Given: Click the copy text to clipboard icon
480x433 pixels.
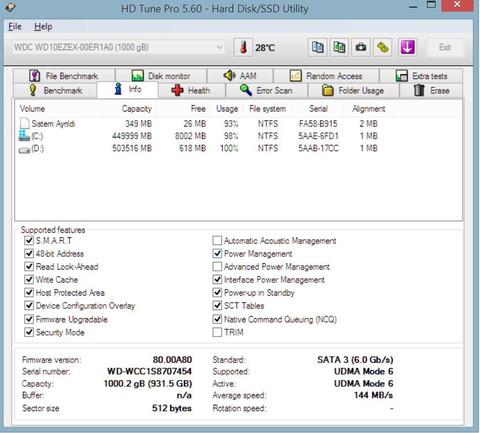Looking at the screenshot, I should [317, 47].
